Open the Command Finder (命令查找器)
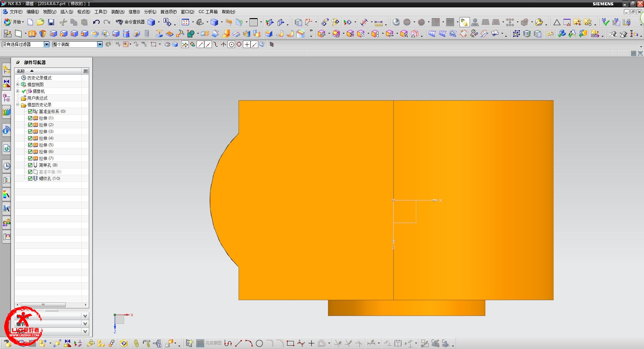The width and height of the screenshot is (644, 349). pyautogui.click(x=130, y=22)
